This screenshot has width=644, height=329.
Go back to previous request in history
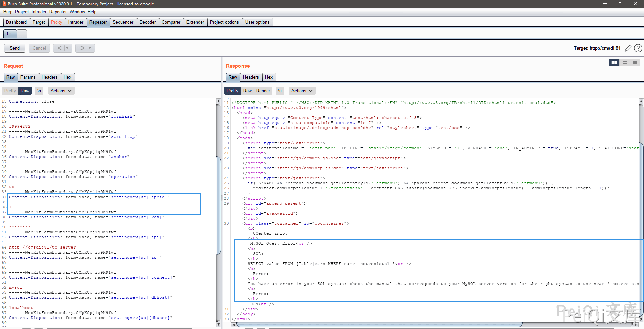(x=59, y=48)
